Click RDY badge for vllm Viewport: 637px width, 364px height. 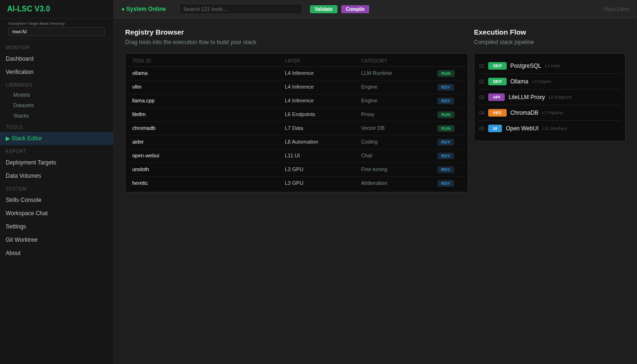tap(446, 87)
